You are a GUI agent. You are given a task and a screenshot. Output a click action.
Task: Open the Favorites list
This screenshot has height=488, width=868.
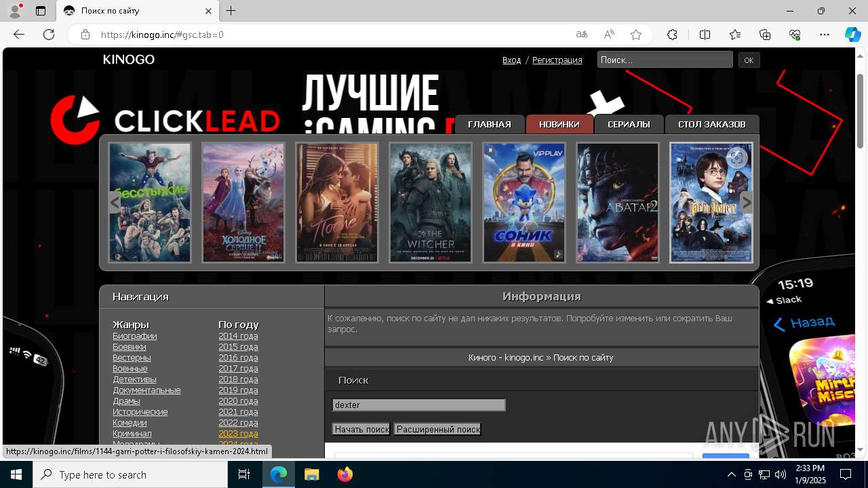point(735,35)
